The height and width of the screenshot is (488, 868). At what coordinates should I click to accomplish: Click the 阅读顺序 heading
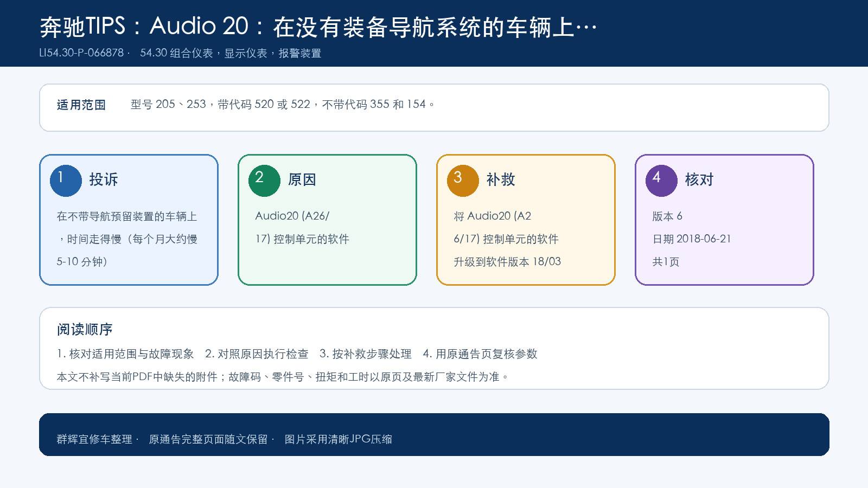[x=85, y=330]
